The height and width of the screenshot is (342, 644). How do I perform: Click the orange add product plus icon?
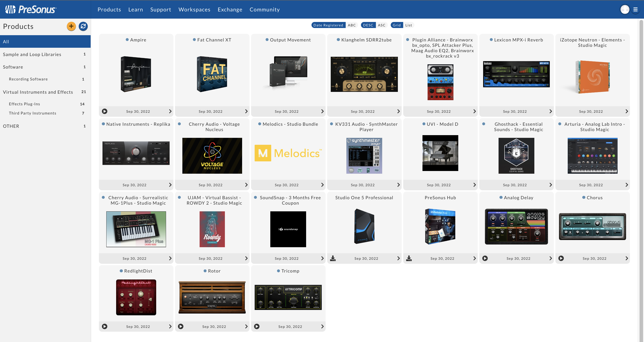tap(71, 26)
